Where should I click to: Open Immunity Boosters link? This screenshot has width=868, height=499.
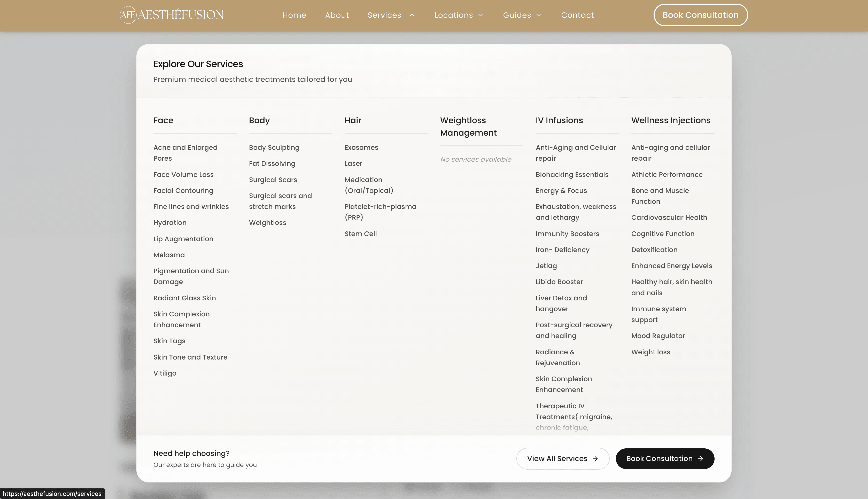(x=567, y=234)
